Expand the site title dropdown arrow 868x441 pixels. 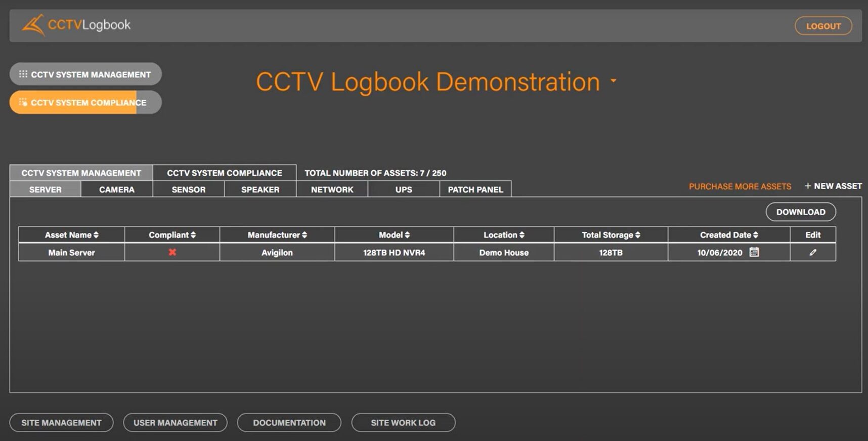click(x=614, y=81)
